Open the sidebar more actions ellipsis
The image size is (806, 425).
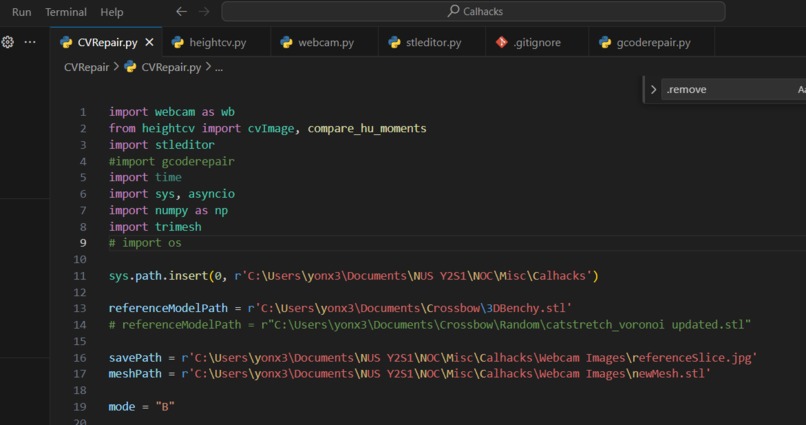30,42
